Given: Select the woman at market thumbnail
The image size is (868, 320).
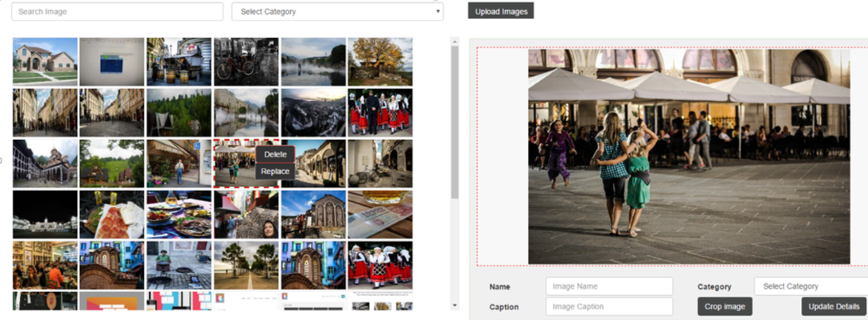Looking at the screenshot, I should [x=246, y=214].
